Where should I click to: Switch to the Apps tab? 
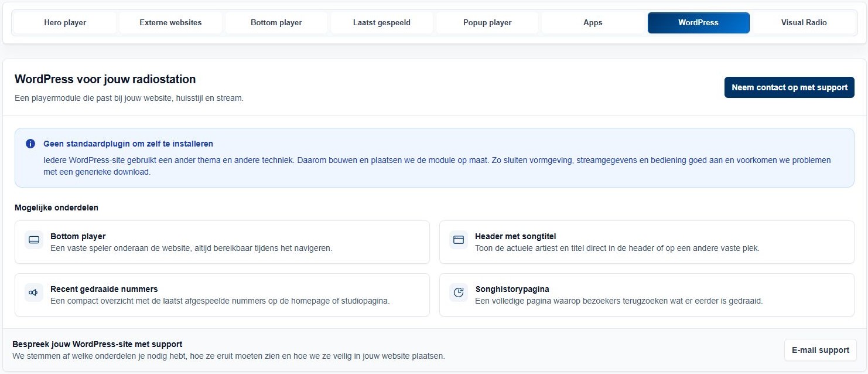(593, 23)
